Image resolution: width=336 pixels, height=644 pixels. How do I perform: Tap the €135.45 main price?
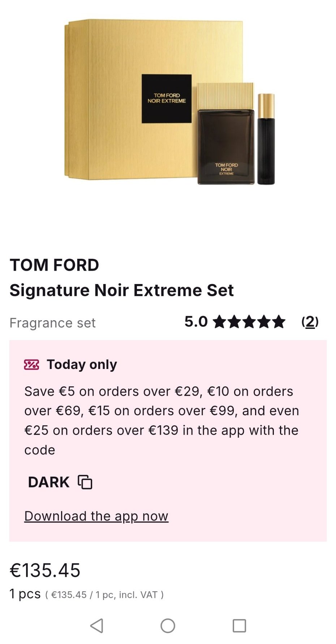tap(45, 570)
